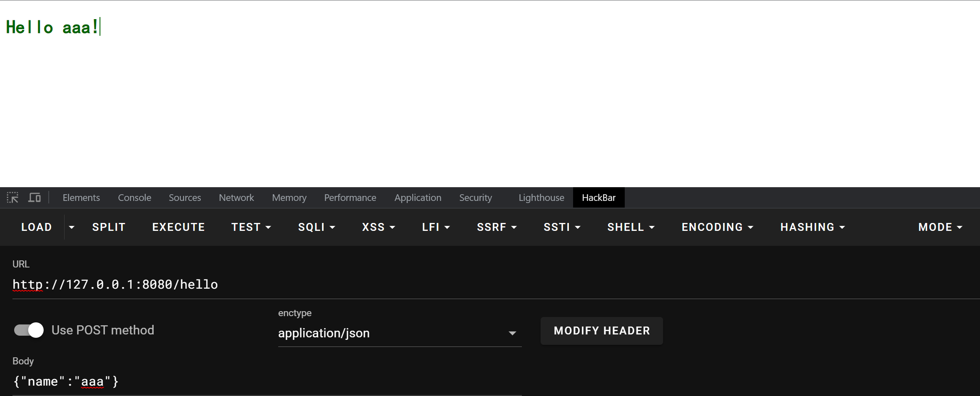Click inside the URL input field
This screenshot has width=980, height=396.
[250, 284]
